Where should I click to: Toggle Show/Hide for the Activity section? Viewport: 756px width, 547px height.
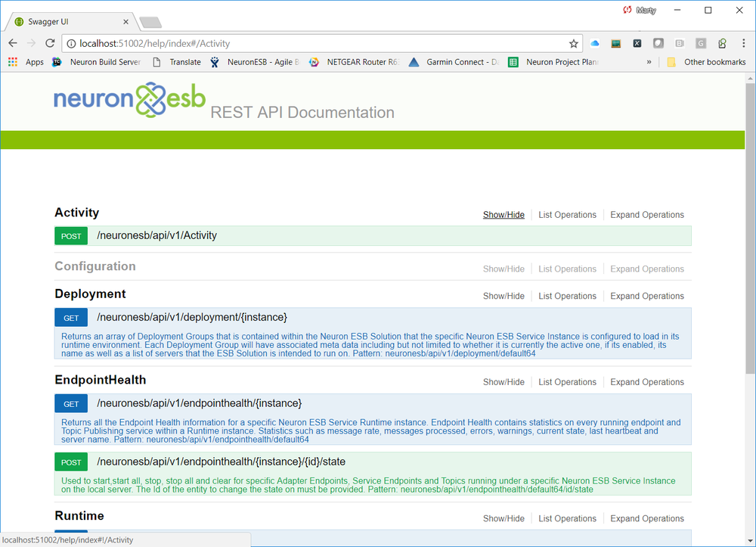503,215
